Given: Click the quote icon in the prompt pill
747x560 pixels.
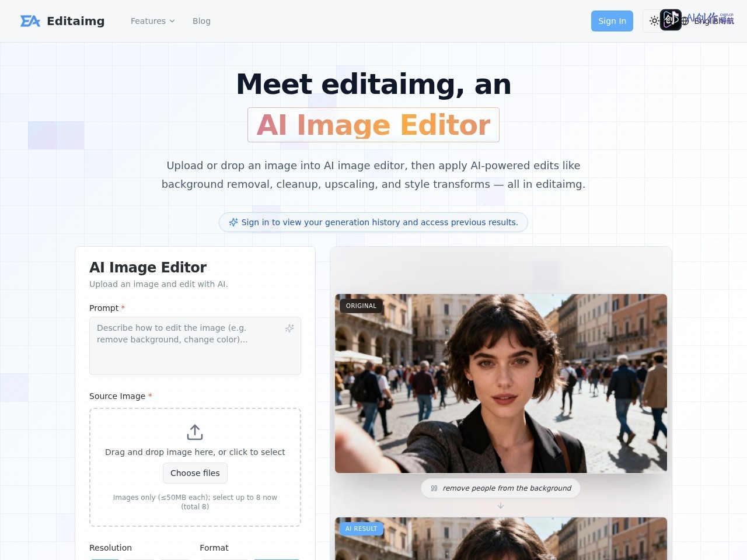Looking at the screenshot, I should coord(434,488).
